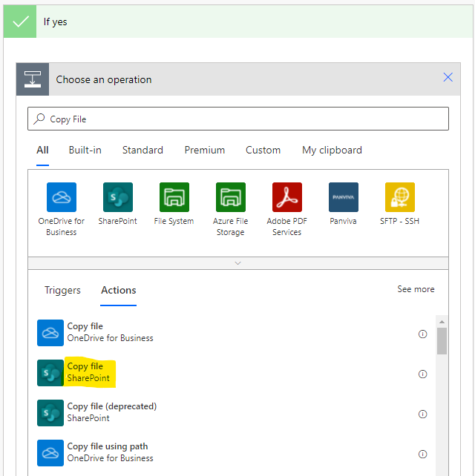Click the green checkmark If yes icon

click(20, 22)
